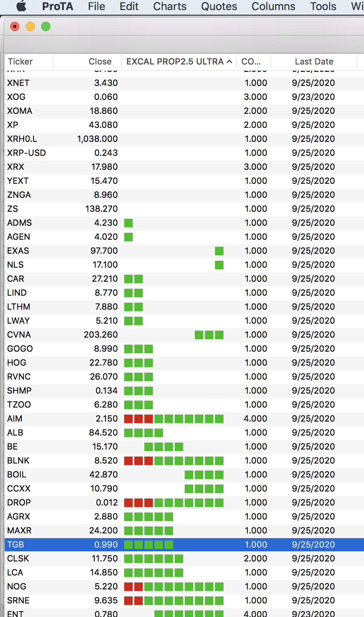364x617 pixels.
Task: Sort by the Last Date column header
Action: point(314,61)
